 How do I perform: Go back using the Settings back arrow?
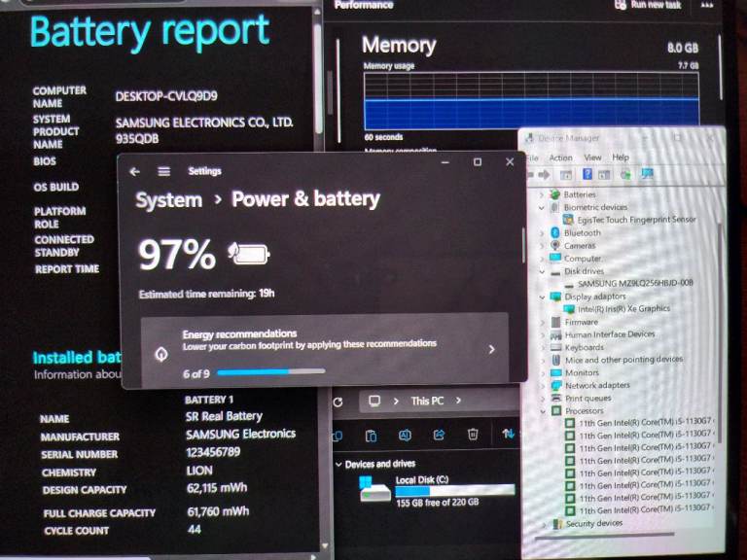point(135,171)
